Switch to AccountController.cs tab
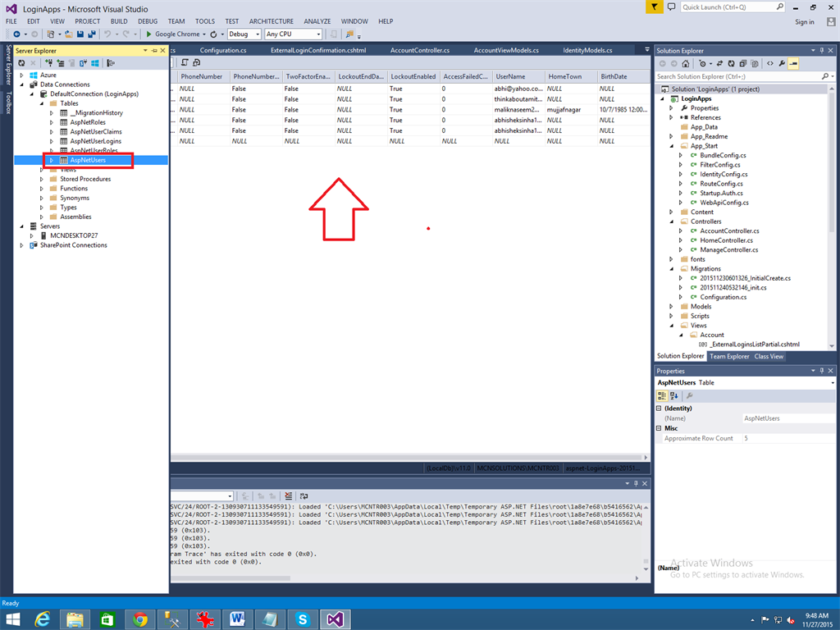Image resolution: width=840 pixels, height=630 pixels. tap(420, 50)
